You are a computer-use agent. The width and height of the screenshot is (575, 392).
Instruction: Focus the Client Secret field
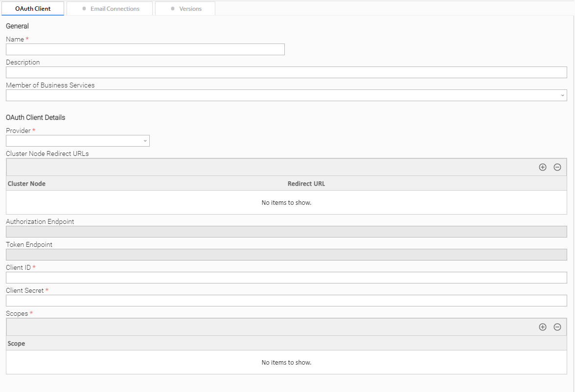(286, 301)
